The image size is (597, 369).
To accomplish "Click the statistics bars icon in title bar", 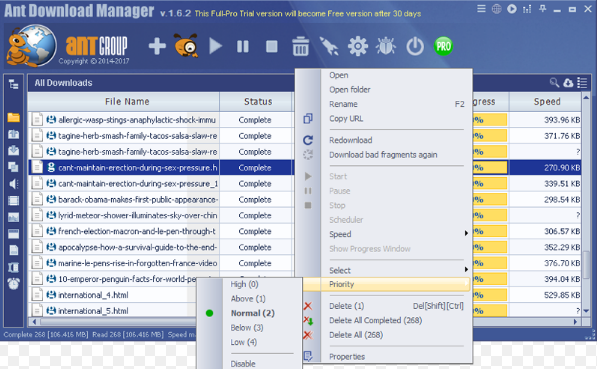I will click(x=527, y=9).
